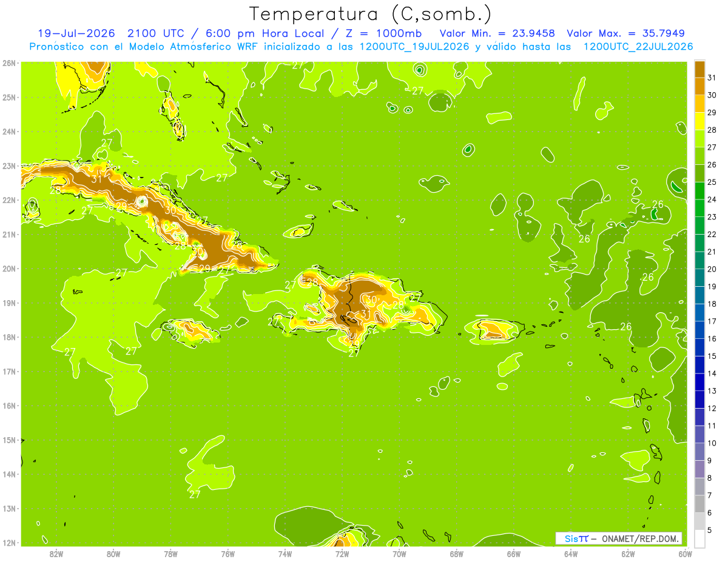Image resolution: width=728 pixels, height=562 pixels.
Task: Select the valid-until time "1200UTC_22JUL2026"
Action: pos(638,47)
